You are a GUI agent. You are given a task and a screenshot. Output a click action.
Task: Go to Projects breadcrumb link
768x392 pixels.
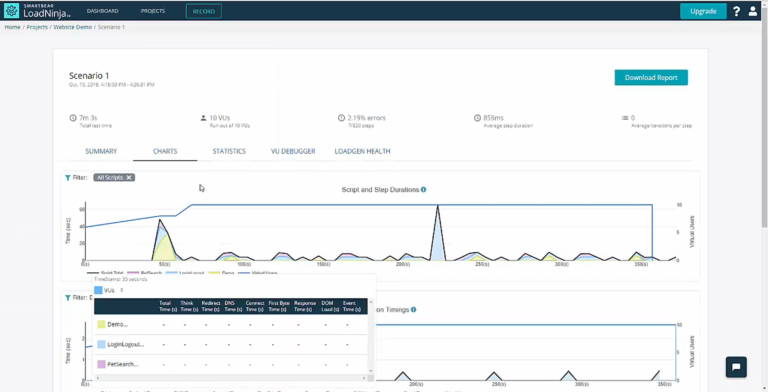[x=37, y=27]
